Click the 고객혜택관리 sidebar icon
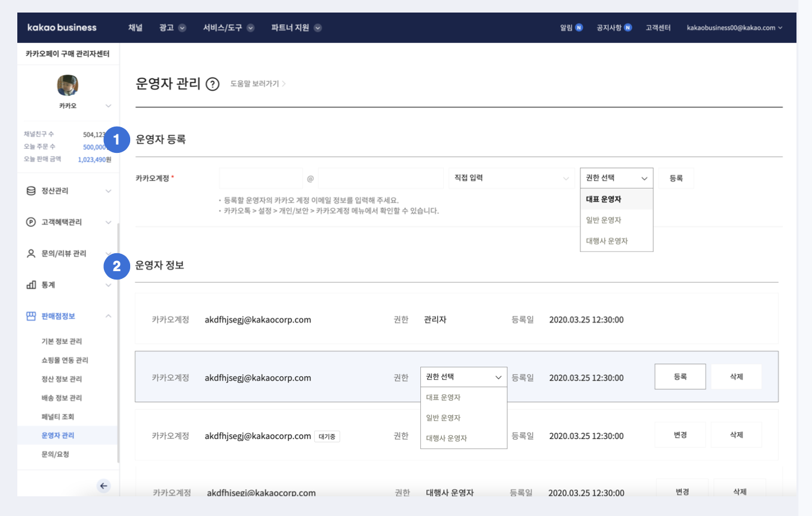Image resolution: width=812 pixels, height=516 pixels. [31, 222]
